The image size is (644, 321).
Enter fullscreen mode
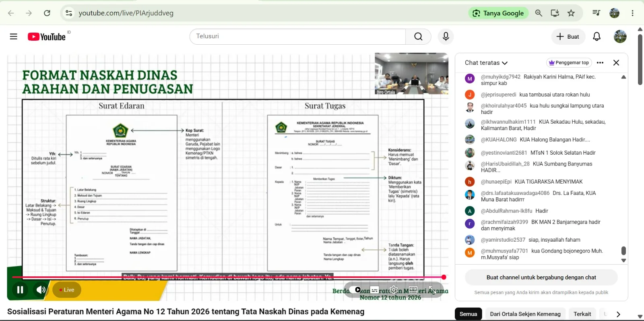tap(431, 290)
